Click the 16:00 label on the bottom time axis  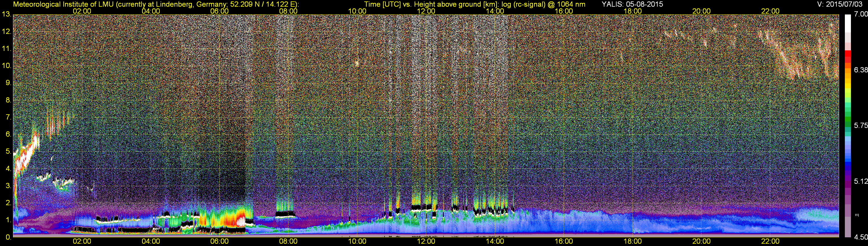564,242
